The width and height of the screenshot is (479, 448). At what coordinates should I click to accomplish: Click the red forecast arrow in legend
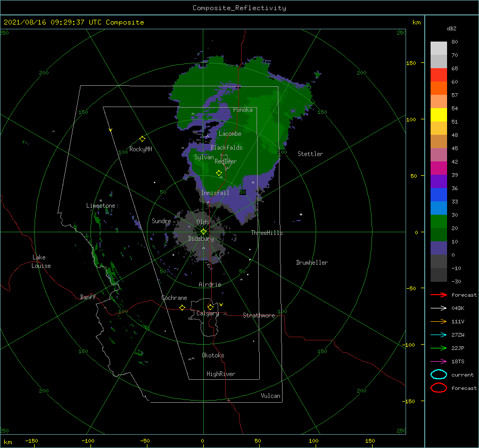[x=439, y=295]
